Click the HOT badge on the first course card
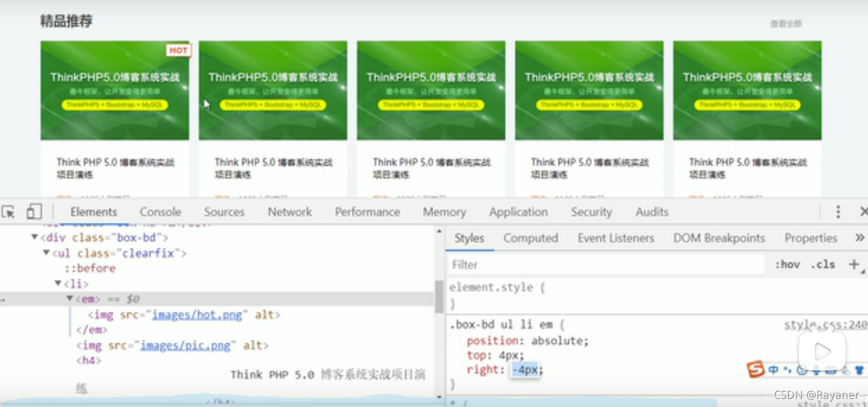The height and width of the screenshot is (407, 868). pyautogui.click(x=178, y=50)
